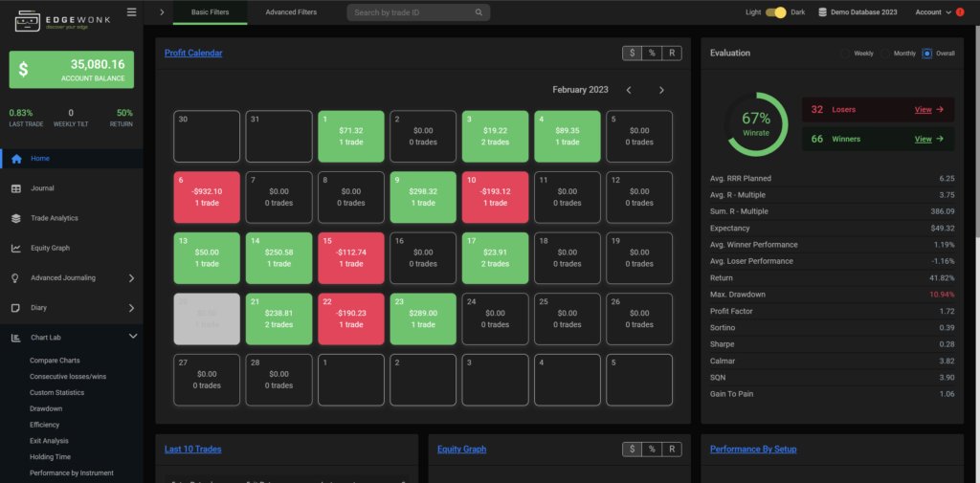Open the Basic Filters tab
980x483 pixels.
click(210, 11)
